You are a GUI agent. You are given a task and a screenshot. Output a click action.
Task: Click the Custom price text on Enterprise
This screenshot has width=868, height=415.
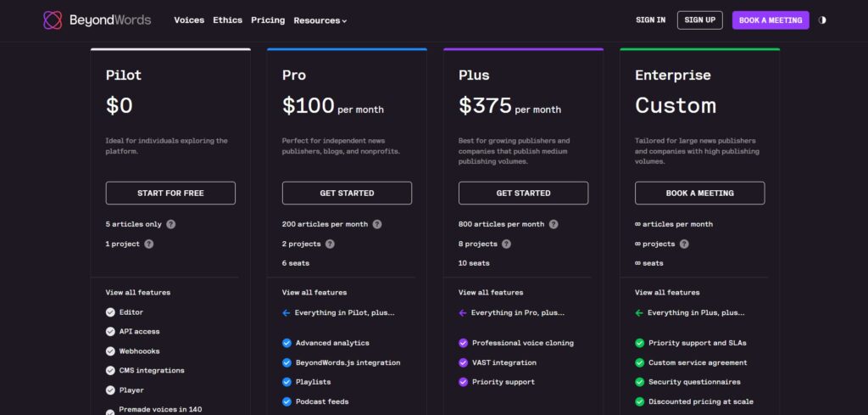[x=676, y=106]
